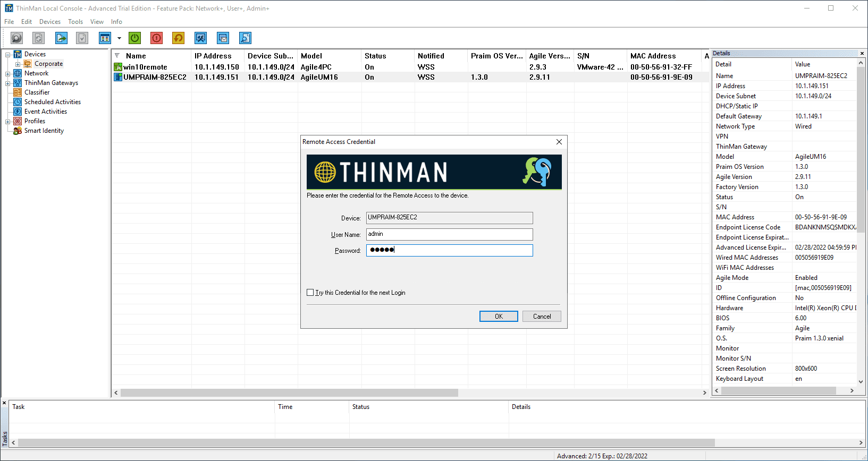Click the document export arrow toolbar icon

tap(62, 38)
